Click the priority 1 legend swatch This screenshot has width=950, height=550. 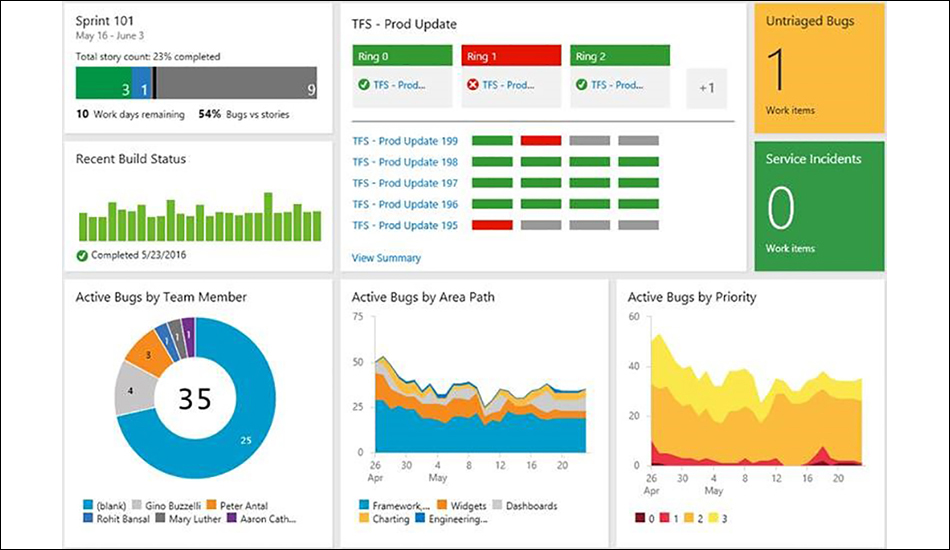coord(665,519)
